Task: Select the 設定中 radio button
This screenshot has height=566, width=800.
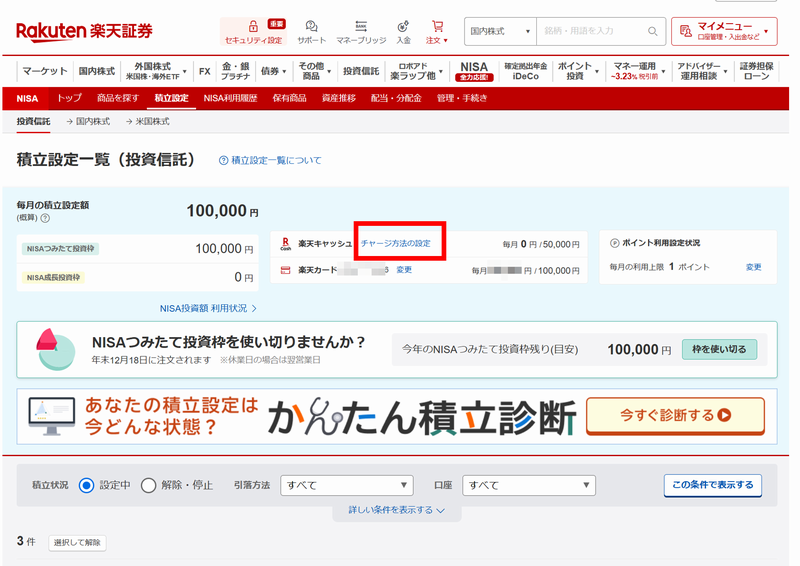Action: pyautogui.click(x=86, y=485)
